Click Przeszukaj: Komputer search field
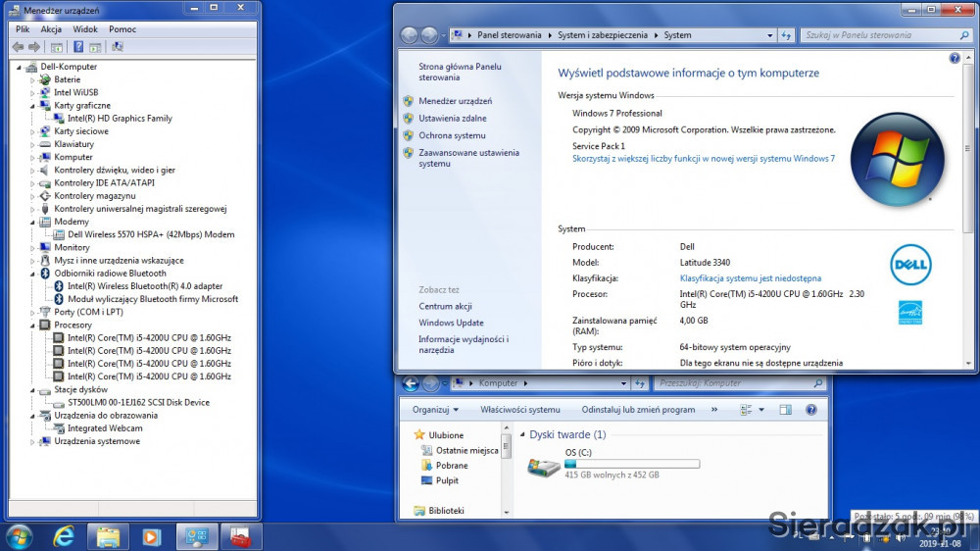This screenshot has width=980, height=551. 739,383
